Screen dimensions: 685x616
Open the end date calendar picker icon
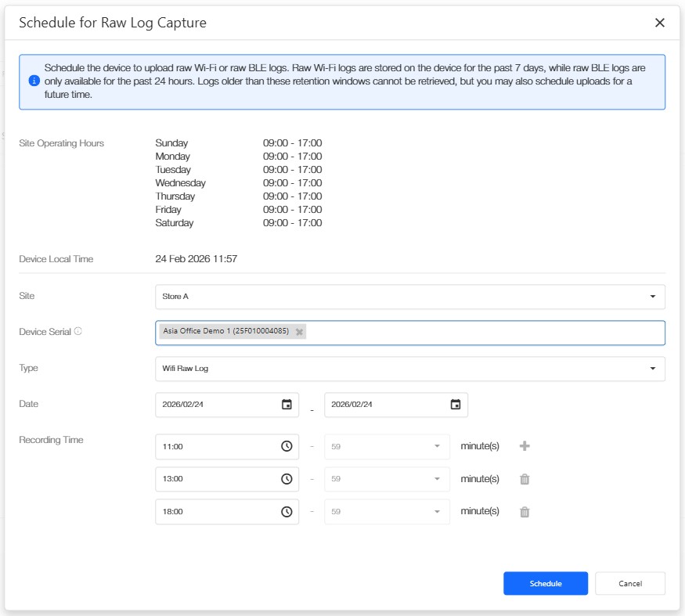tap(456, 405)
